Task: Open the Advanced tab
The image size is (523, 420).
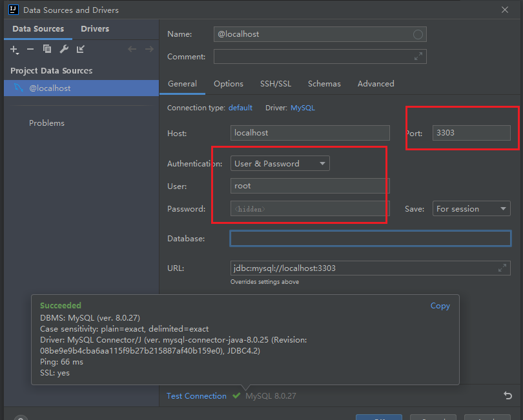Action: click(x=376, y=84)
